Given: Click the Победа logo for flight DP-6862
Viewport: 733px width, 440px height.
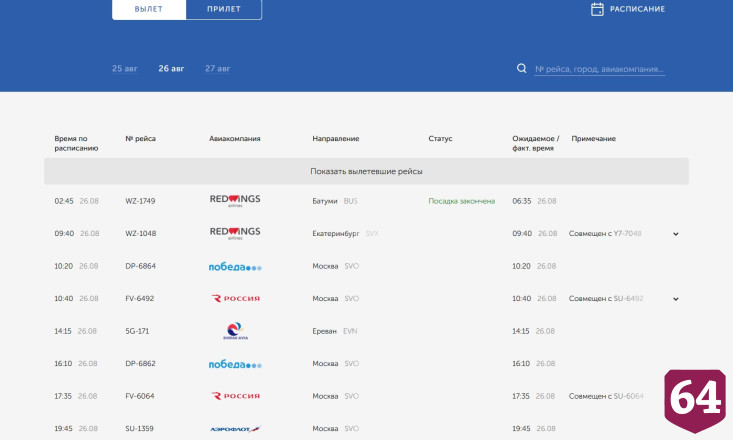Looking at the screenshot, I should click(x=235, y=364).
